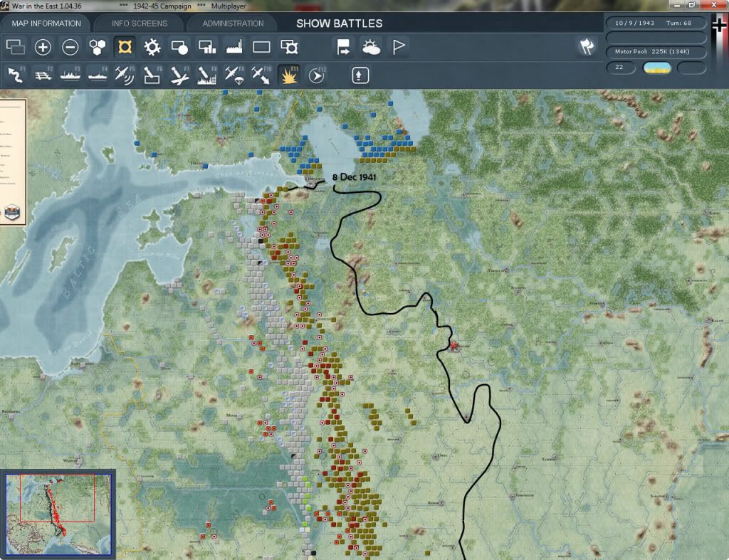Screen dimensions: 729x560
Task: Click the field showing 22
Action: 620,68
